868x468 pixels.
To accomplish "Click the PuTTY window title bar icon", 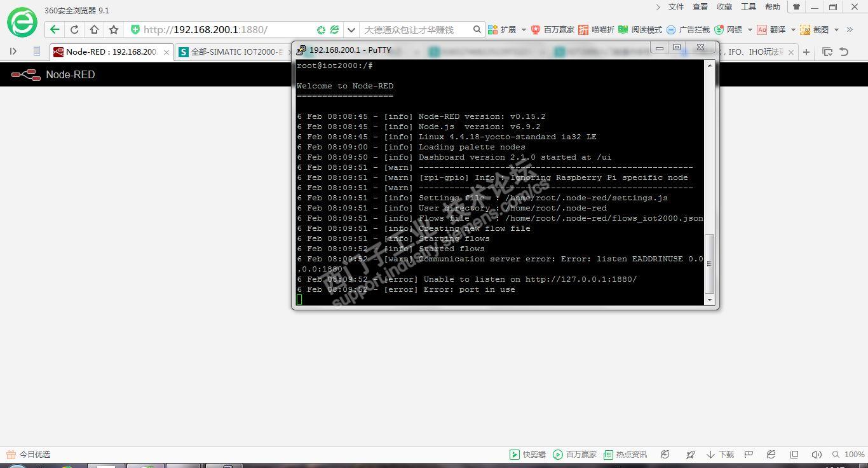I will pyautogui.click(x=301, y=50).
